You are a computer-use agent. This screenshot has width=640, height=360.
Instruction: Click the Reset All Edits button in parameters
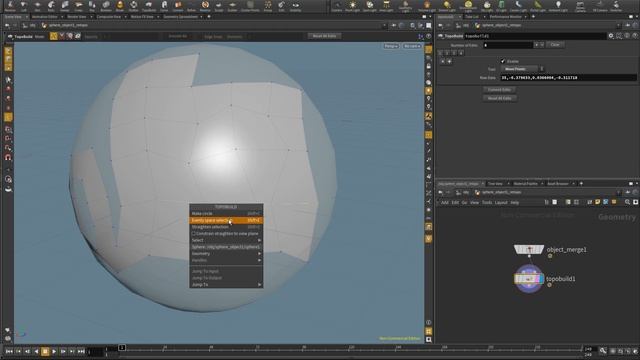(x=499, y=98)
